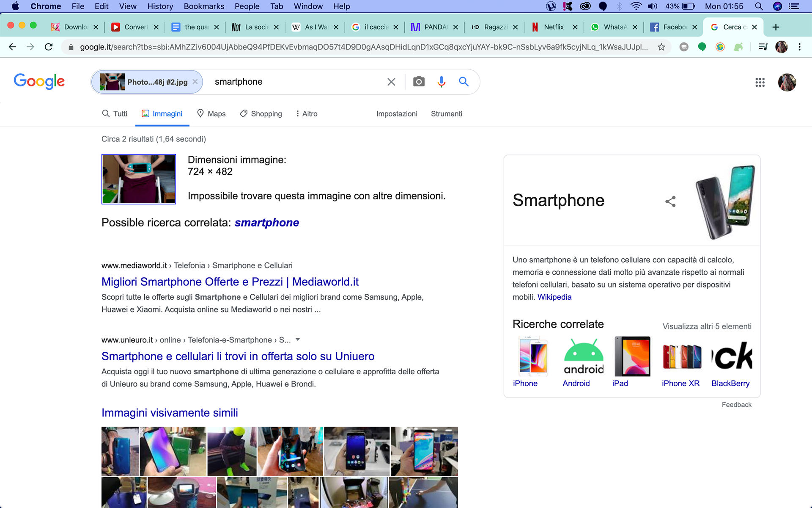Viewport: 812px width, 508px height.
Task: Open Immagini visivamente simili link
Action: tap(170, 412)
